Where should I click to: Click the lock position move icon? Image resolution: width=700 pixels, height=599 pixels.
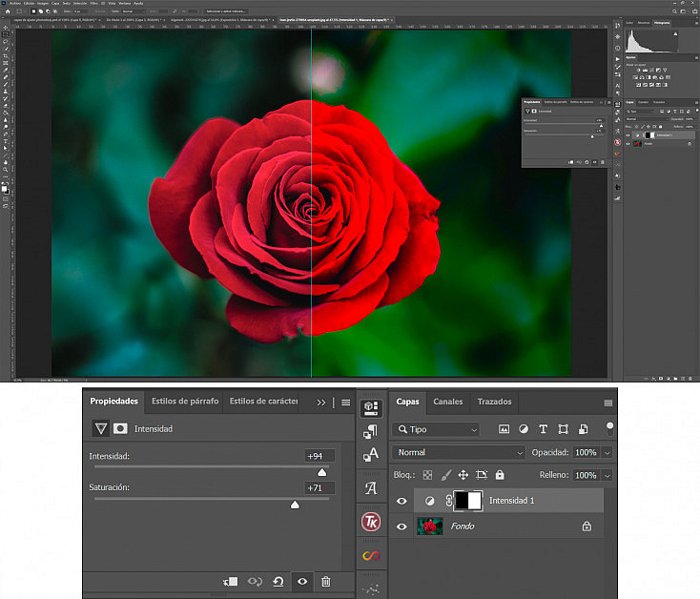(463, 475)
